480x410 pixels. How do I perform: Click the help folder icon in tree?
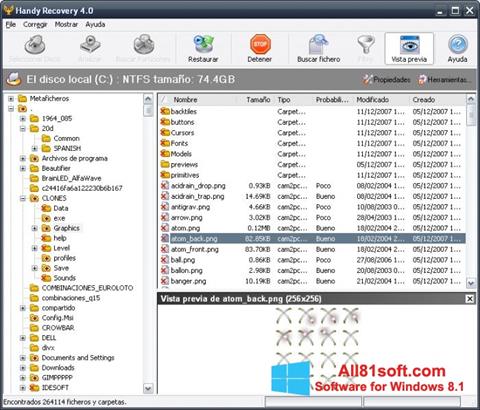[x=46, y=238]
